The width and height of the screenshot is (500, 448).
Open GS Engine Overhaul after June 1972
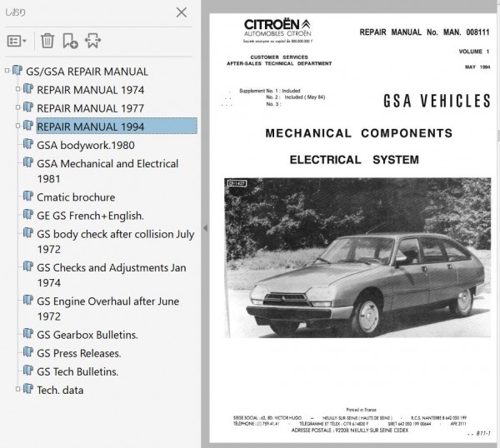(108, 309)
